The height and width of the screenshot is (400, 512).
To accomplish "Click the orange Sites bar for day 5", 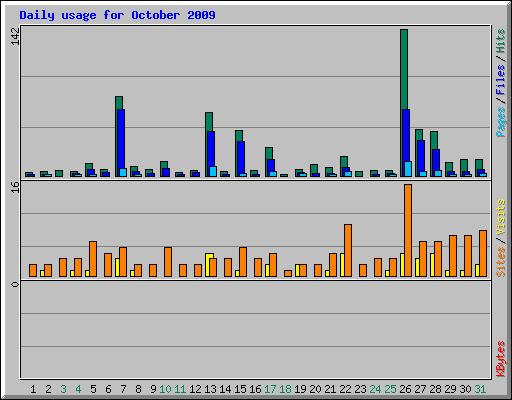I will pos(93,259).
